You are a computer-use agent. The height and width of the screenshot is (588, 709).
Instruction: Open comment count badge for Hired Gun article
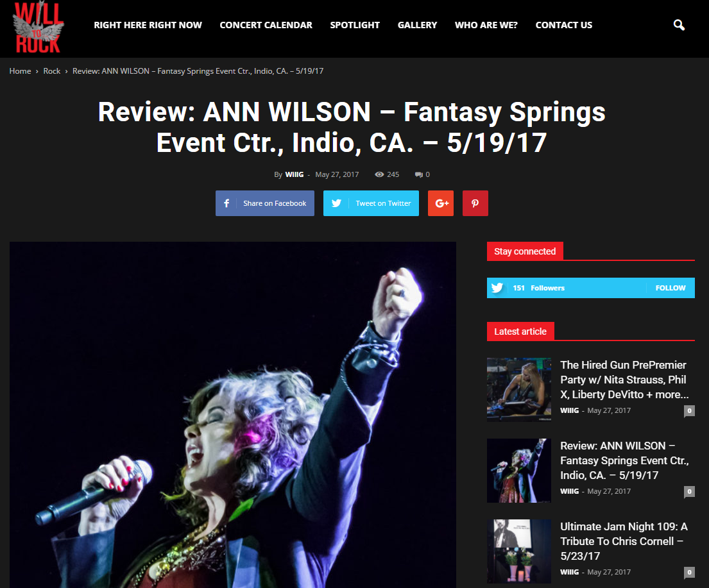(689, 411)
